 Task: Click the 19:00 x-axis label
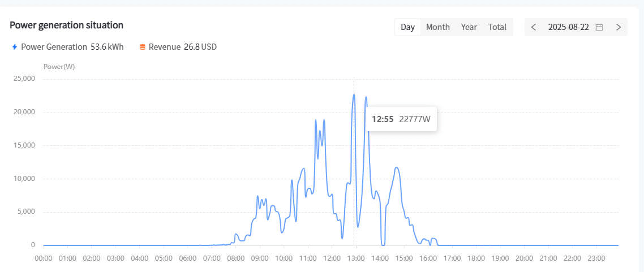[x=500, y=258]
